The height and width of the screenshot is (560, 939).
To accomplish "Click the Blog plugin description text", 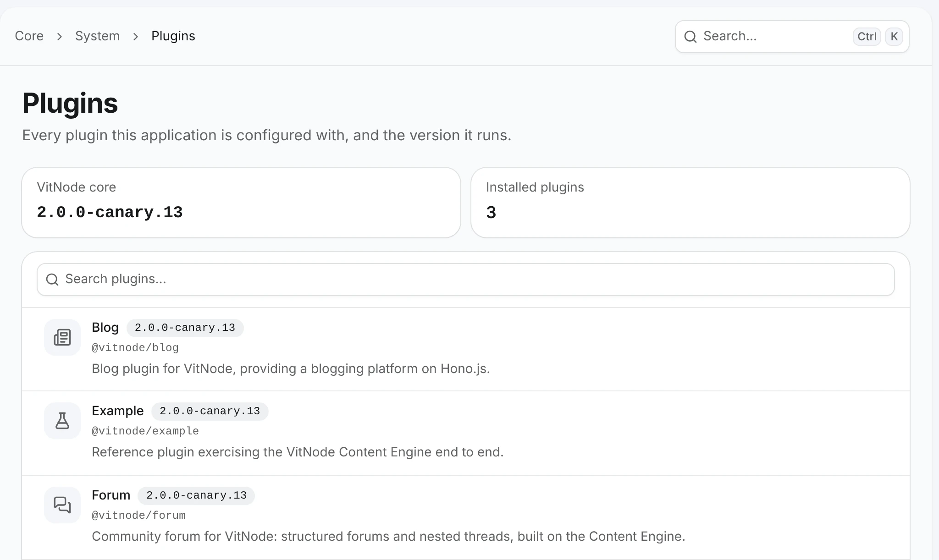I will [x=291, y=369].
